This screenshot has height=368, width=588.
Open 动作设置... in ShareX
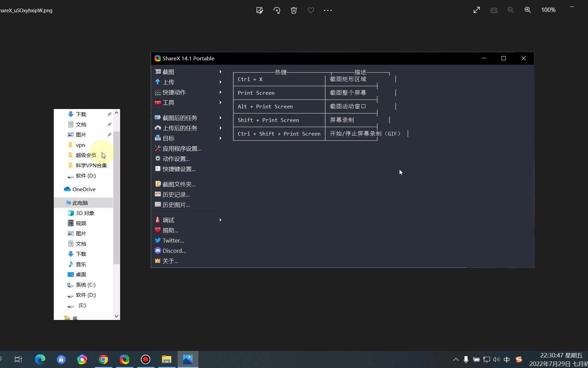pyautogui.click(x=188, y=159)
